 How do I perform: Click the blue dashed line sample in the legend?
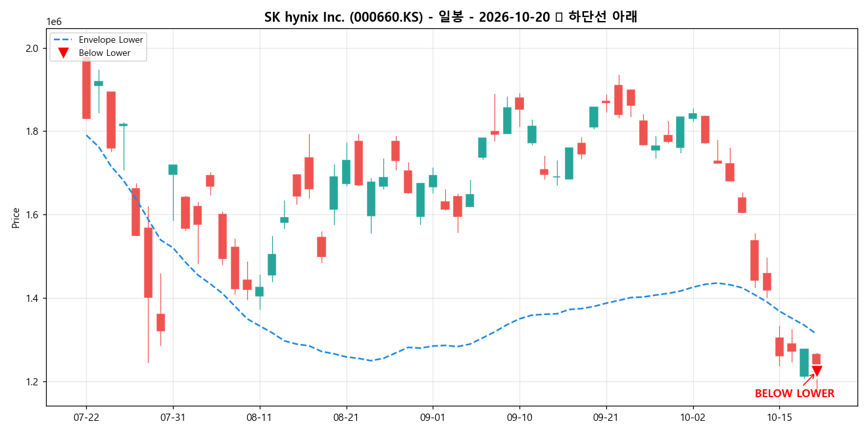(63, 40)
